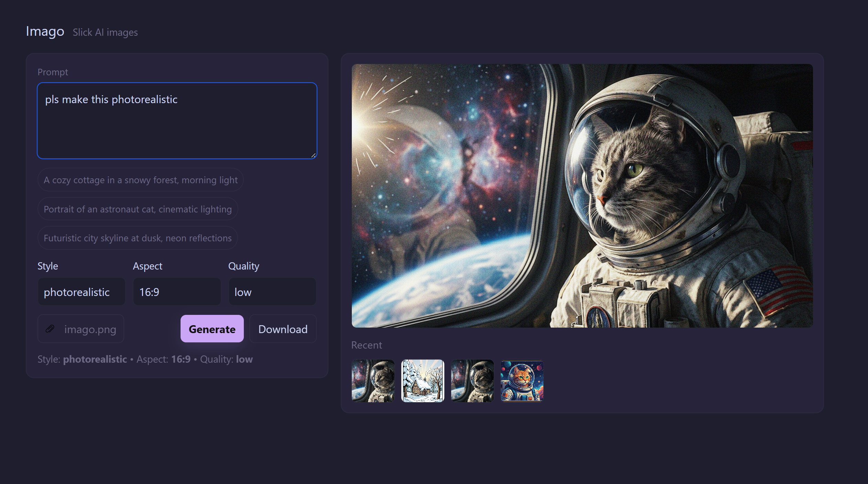Choose the astronaut cat portrait suggestion
Screen dimensions: 868x484
(138, 209)
